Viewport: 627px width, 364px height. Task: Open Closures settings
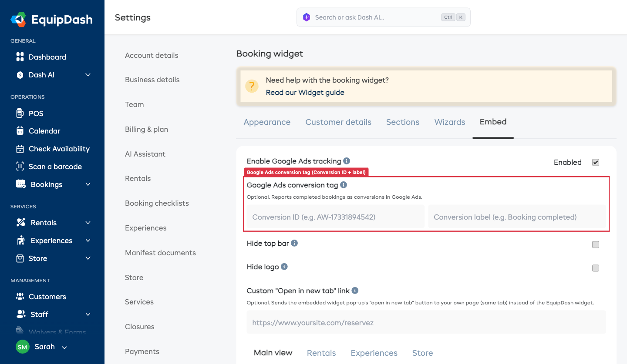(x=139, y=327)
